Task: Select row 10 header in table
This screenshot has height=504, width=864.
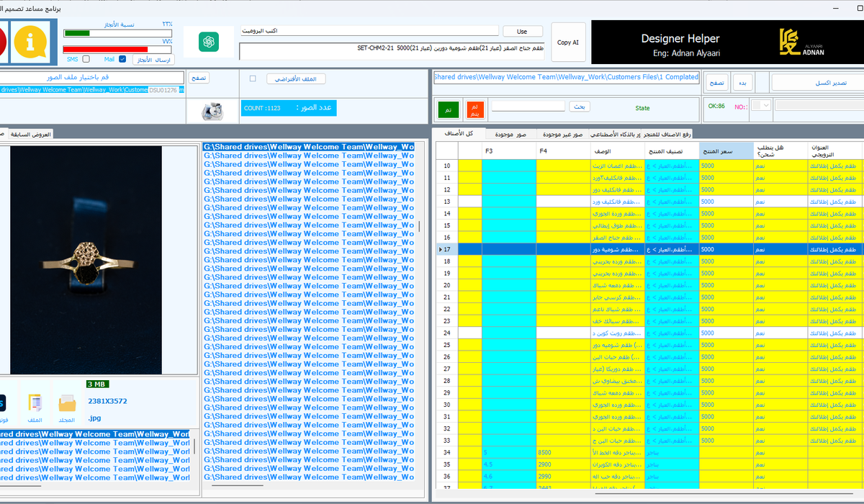Action: pyautogui.click(x=447, y=166)
